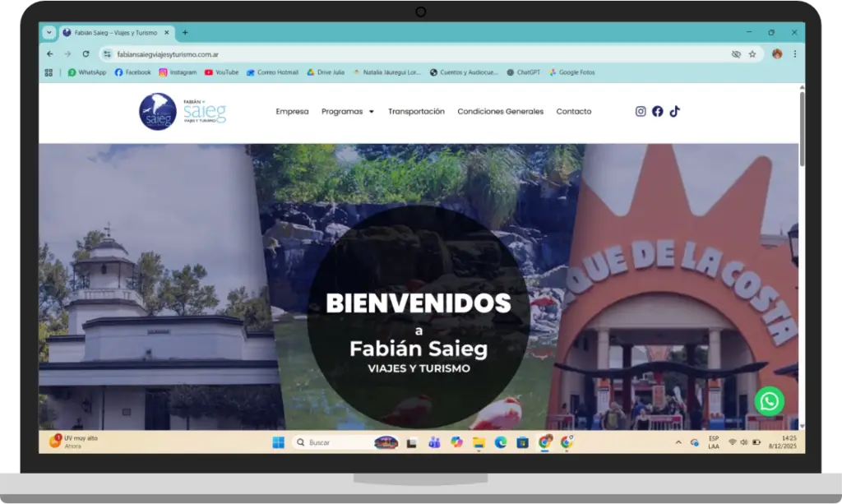Reload the page with the refresh icon
842x504 pixels.
[86, 54]
